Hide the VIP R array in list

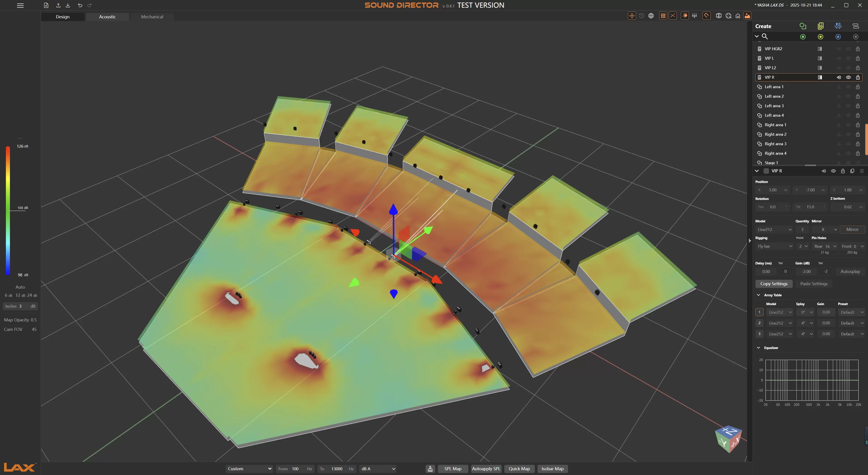coord(848,77)
